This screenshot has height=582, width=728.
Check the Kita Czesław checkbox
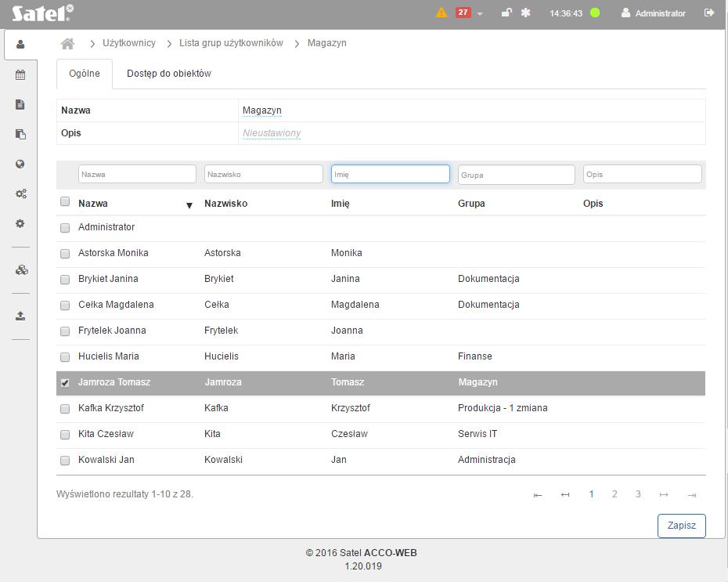(65, 434)
